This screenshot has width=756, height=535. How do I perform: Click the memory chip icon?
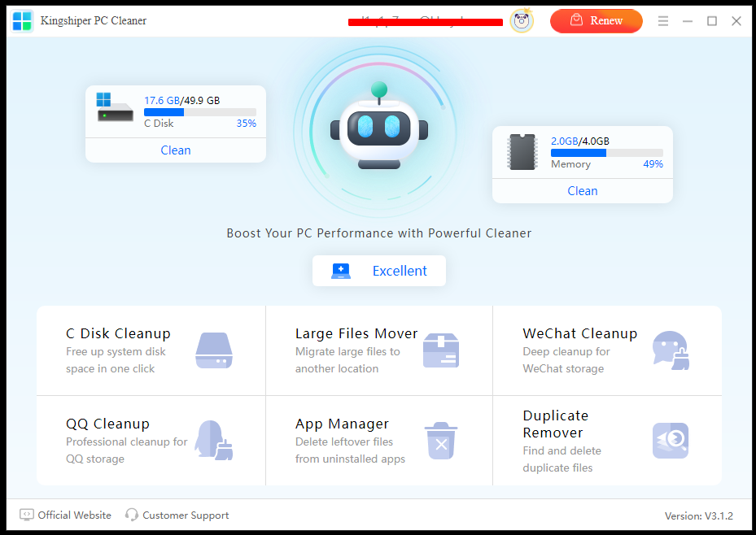[522, 152]
